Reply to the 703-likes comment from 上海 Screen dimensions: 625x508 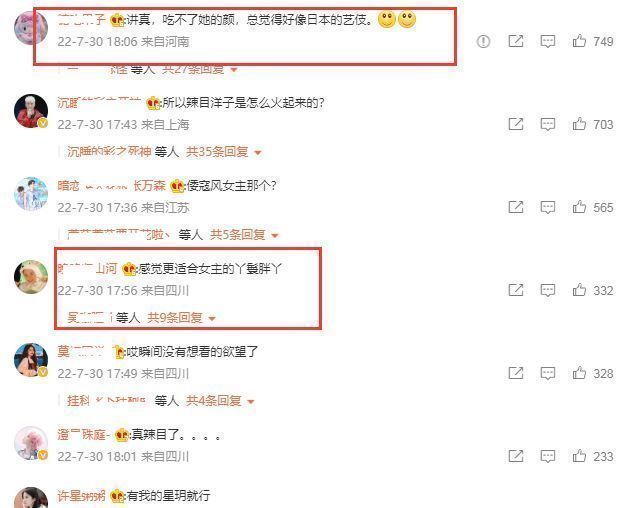click(548, 124)
